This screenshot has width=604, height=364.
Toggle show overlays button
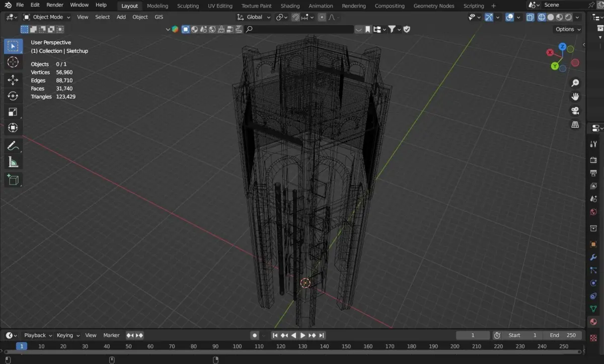[x=509, y=17]
